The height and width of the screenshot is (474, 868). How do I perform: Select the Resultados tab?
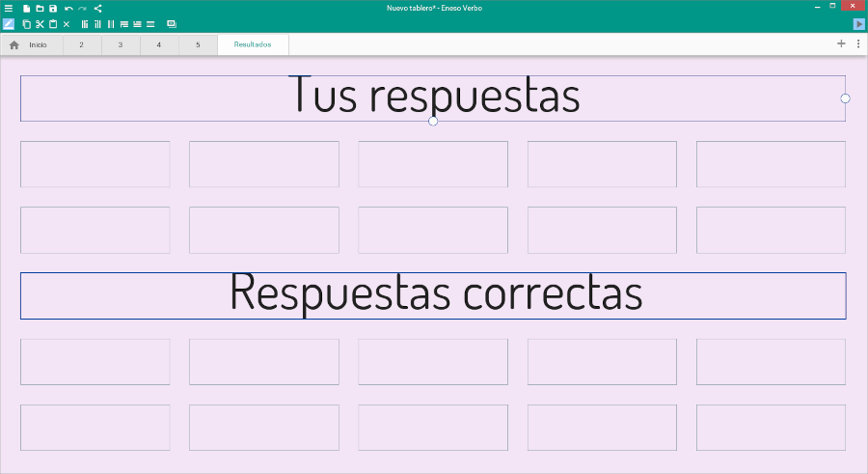click(253, 44)
